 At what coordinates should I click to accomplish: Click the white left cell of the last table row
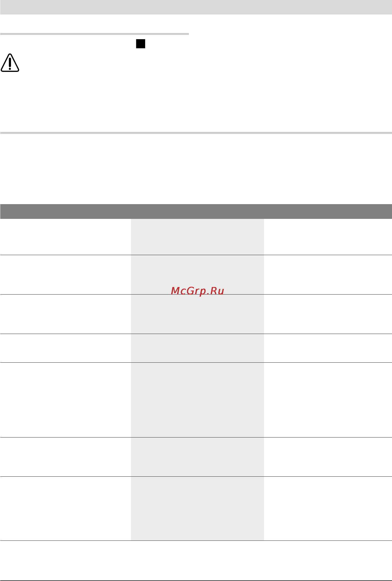click(65, 509)
